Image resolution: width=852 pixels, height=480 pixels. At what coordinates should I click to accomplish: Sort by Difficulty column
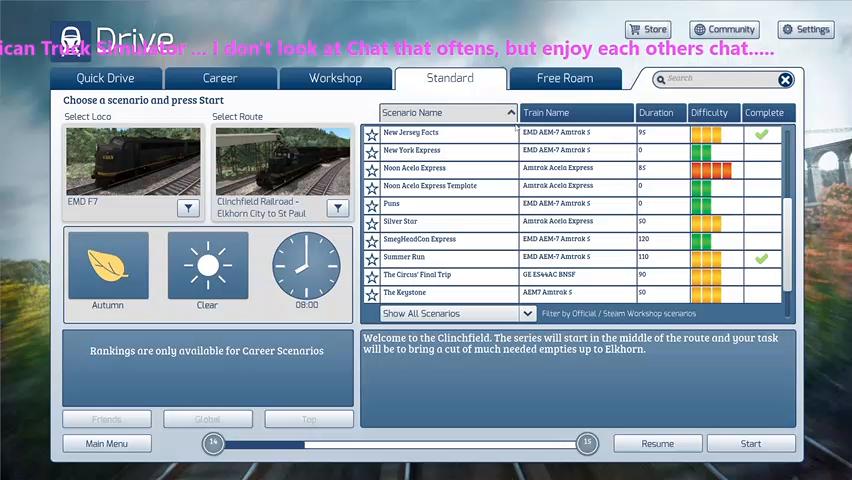pos(714,113)
